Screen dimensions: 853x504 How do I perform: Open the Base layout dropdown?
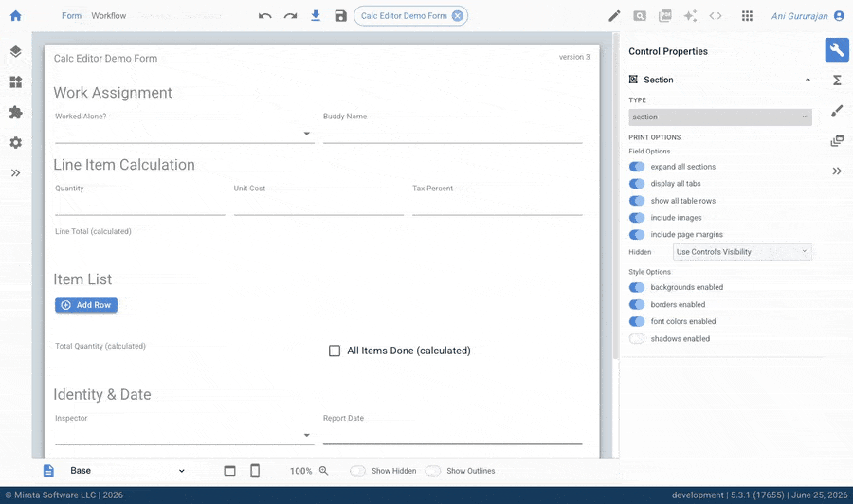[x=127, y=471]
